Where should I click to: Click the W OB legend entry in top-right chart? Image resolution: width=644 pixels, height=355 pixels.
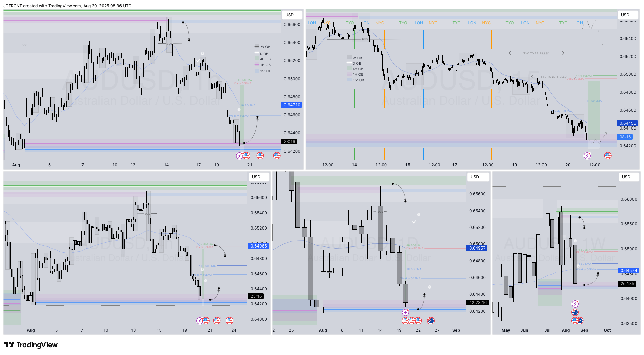tap(354, 58)
